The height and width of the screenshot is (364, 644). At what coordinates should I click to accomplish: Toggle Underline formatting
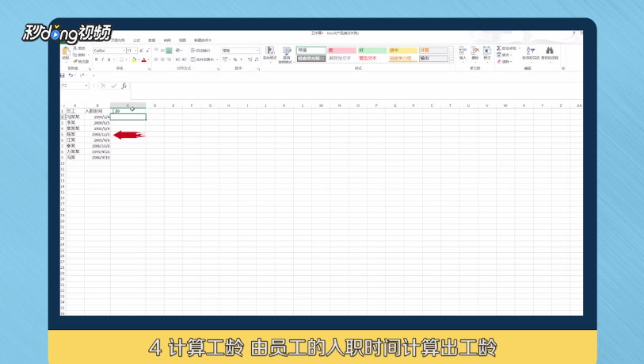[109, 59]
